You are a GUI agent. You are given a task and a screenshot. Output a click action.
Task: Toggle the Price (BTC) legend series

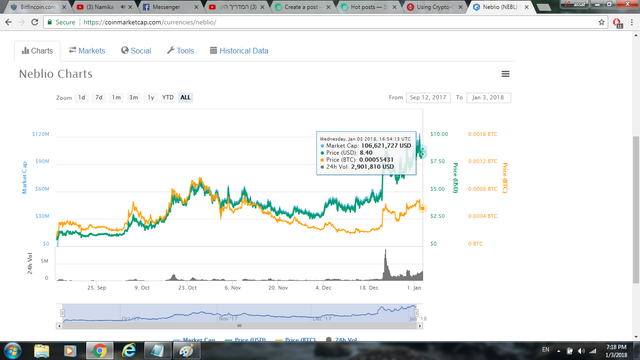click(x=296, y=340)
